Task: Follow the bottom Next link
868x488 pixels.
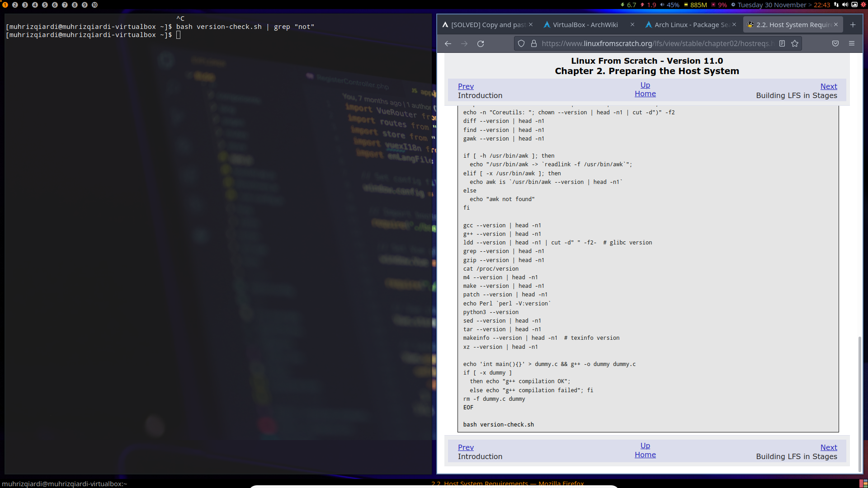Action: pyautogui.click(x=829, y=447)
